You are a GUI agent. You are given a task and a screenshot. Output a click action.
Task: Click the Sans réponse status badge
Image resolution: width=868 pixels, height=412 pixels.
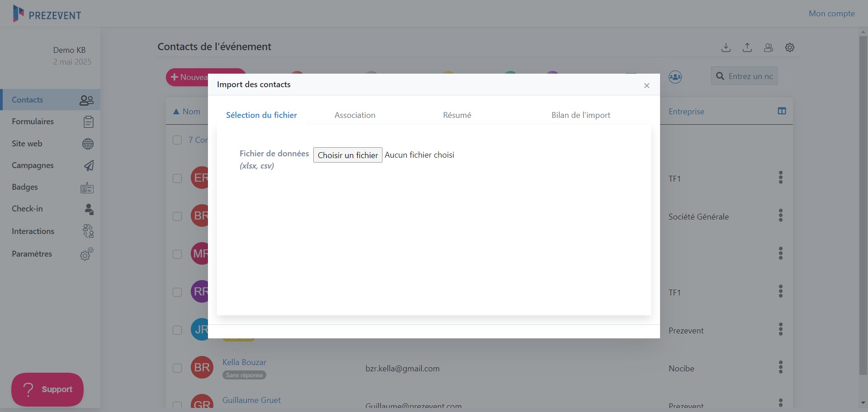pyautogui.click(x=244, y=375)
